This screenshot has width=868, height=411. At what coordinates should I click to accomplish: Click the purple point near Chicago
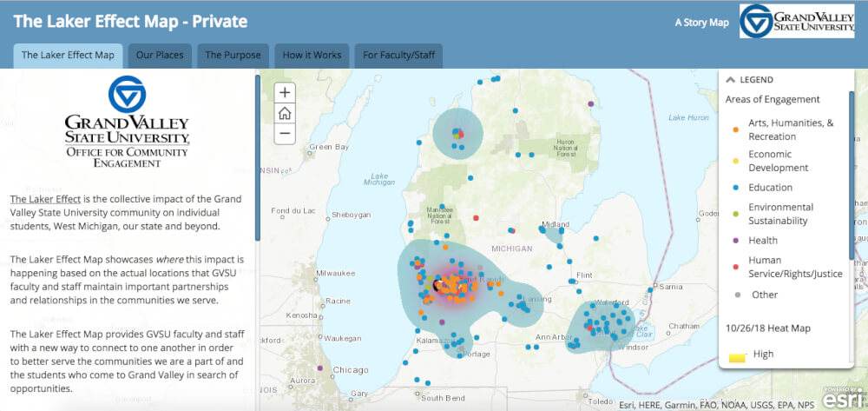(x=320, y=368)
